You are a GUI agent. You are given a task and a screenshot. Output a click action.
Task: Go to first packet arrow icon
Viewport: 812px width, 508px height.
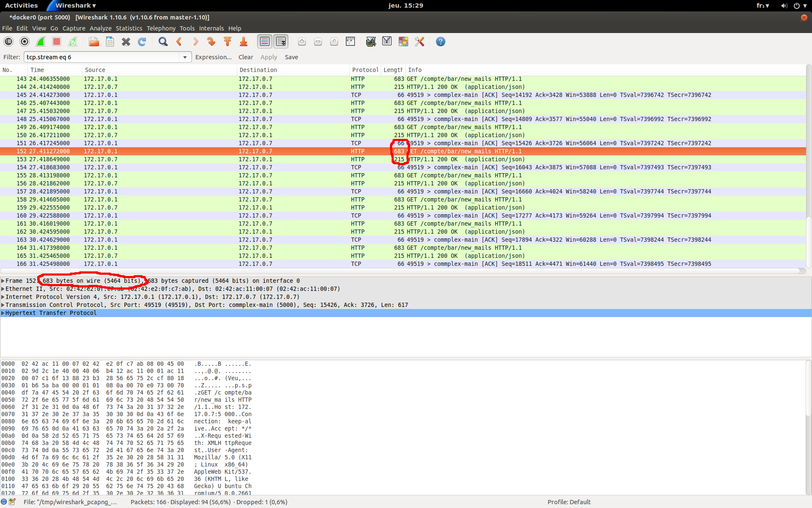tap(228, 41)
